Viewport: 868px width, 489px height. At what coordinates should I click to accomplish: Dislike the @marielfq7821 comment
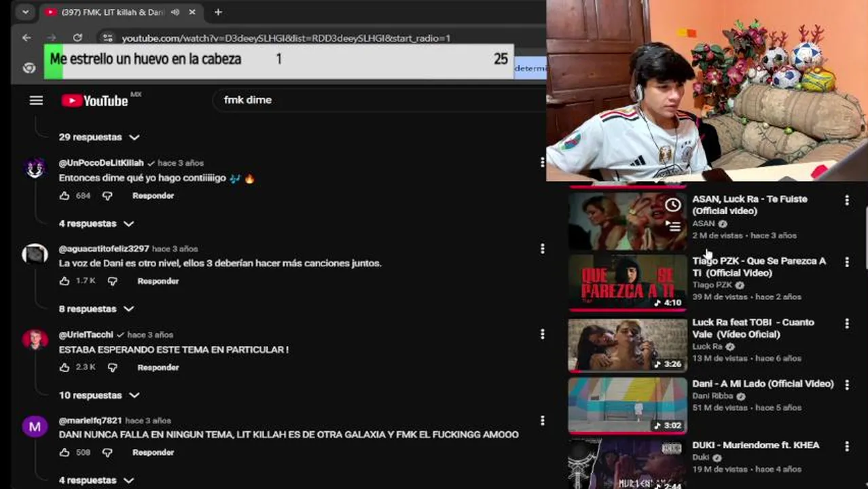click(107, 452)
